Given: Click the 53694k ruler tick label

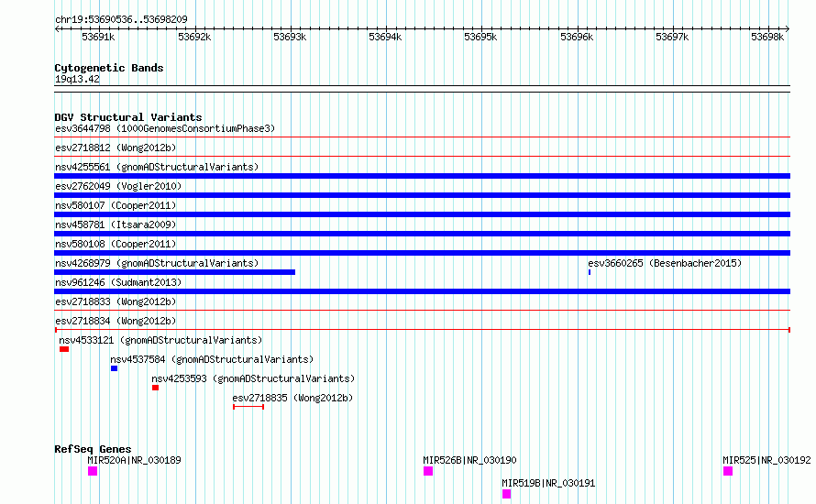Looking at the screenshot, I should click(385, 37).
